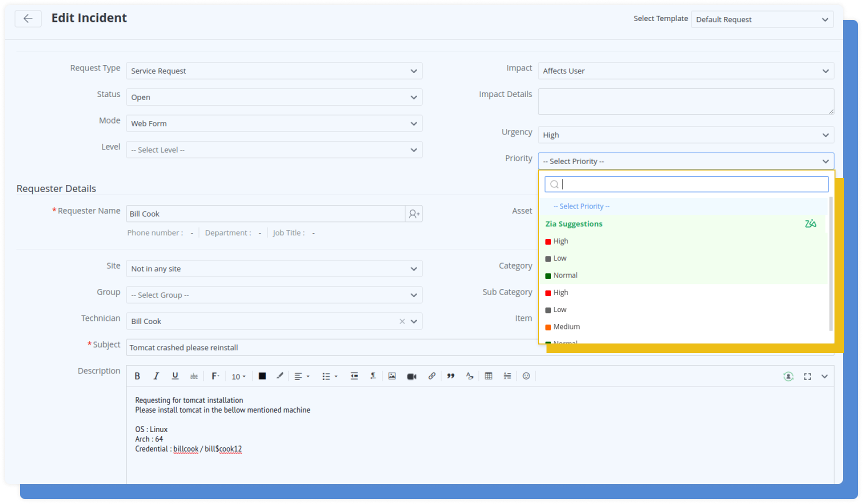Image resolution: width=863 pixels, height=504 pixels.
Task: Open the Technician dropdown arrow
Action: 414,321
